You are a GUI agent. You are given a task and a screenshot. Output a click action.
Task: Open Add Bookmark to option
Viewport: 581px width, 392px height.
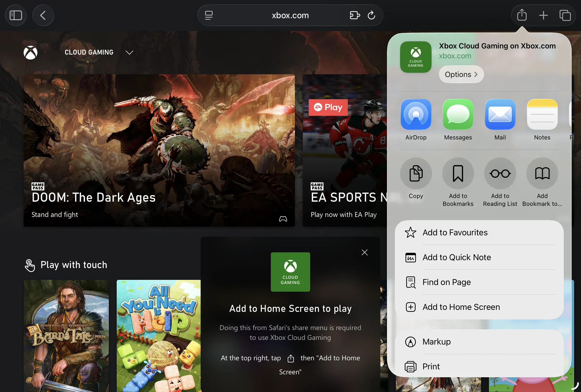click(542, 174)
